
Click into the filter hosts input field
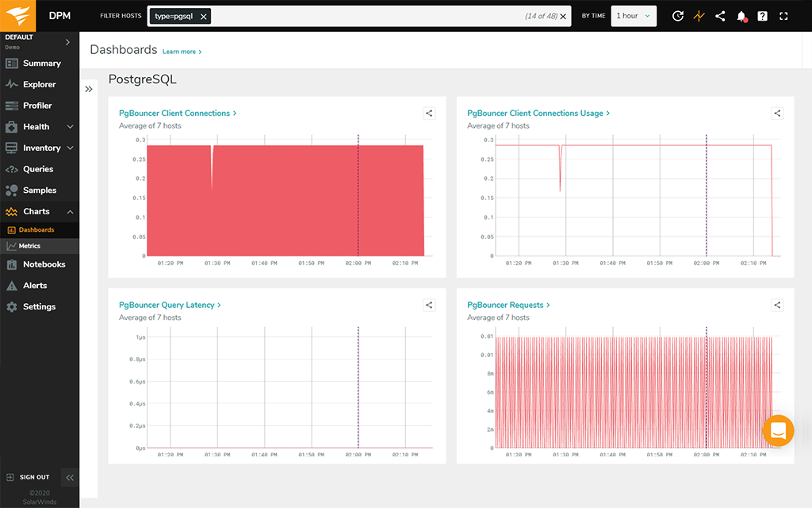[x=365, y=16]
